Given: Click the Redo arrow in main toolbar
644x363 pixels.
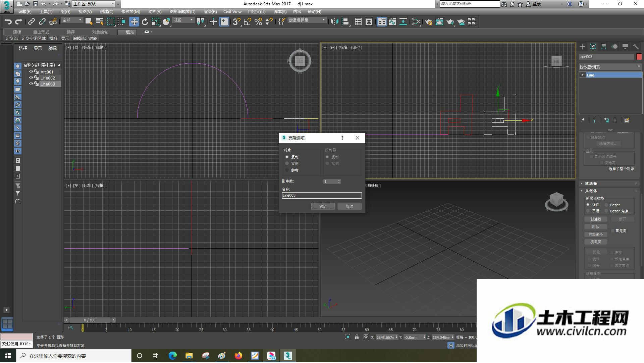Looking at the screenshot, I should (x=19, y=22).
